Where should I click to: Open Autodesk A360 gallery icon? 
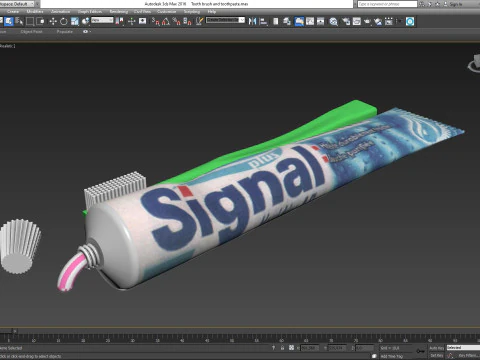coord(389,22)
